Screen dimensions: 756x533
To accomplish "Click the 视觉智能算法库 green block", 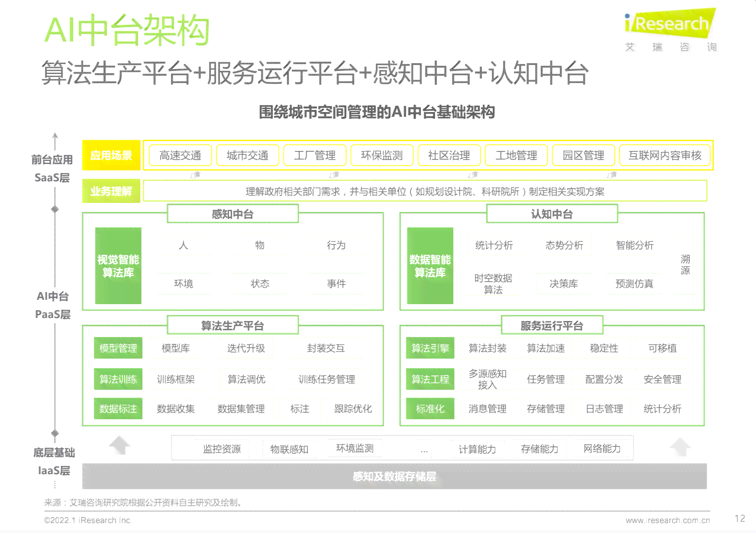I will click(118, 266).
